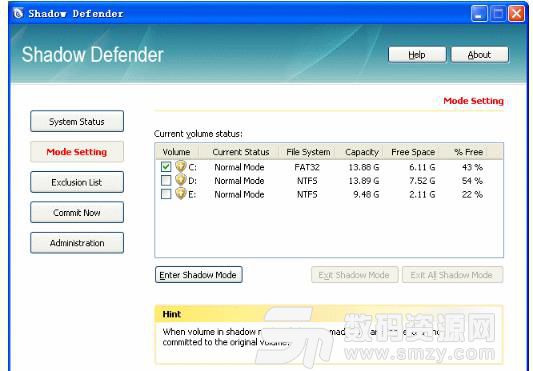Select the E: volume label
This screenshot has height=371, width=533.
[192, 195]
